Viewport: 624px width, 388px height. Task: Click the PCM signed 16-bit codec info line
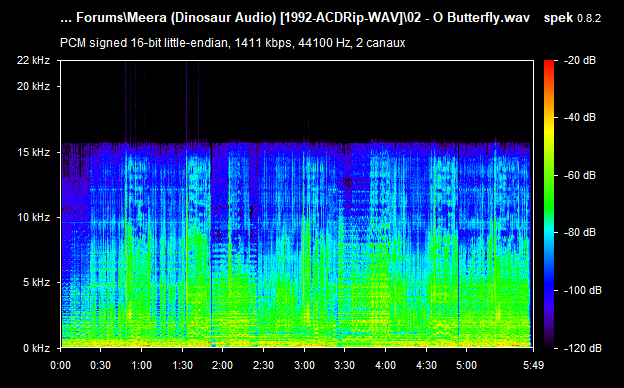click(x=232, y=43)
